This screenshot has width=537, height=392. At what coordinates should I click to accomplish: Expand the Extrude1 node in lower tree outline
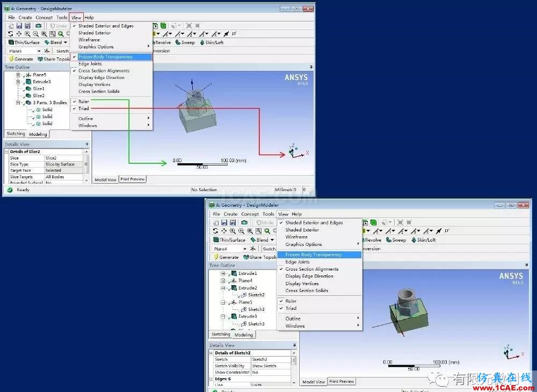pyautogui.click(x=223, y=273)
